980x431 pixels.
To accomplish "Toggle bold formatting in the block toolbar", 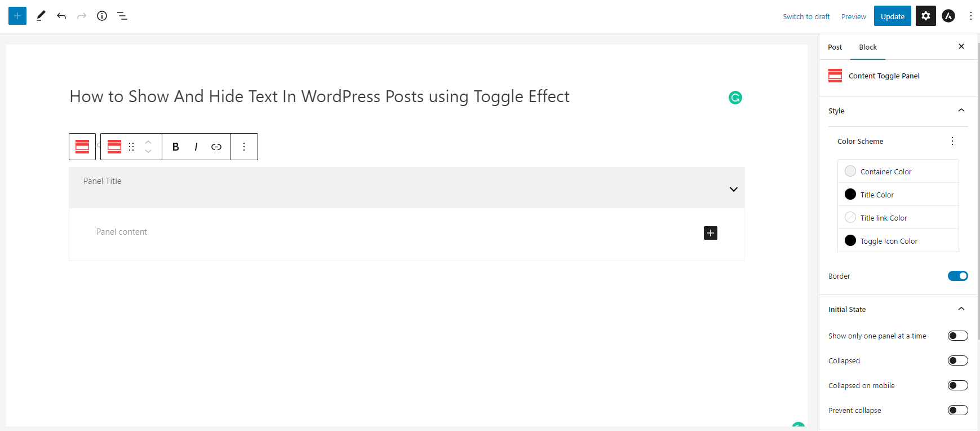I will (x=175, y=146).
